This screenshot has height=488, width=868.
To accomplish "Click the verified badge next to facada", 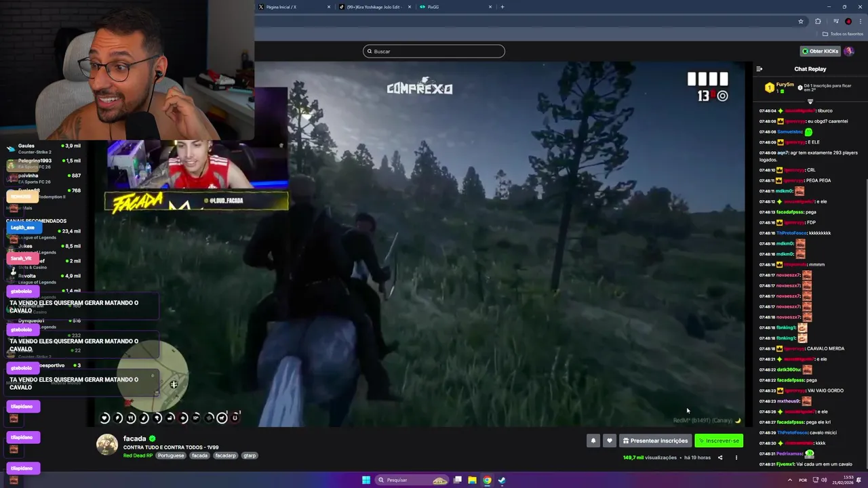I will pos(153,439).
